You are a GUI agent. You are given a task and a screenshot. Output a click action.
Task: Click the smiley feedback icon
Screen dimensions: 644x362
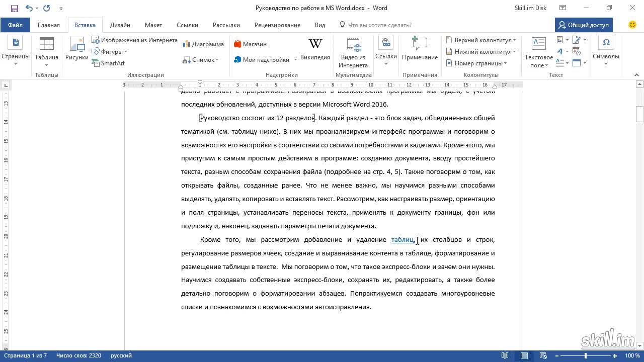point(632,25)
